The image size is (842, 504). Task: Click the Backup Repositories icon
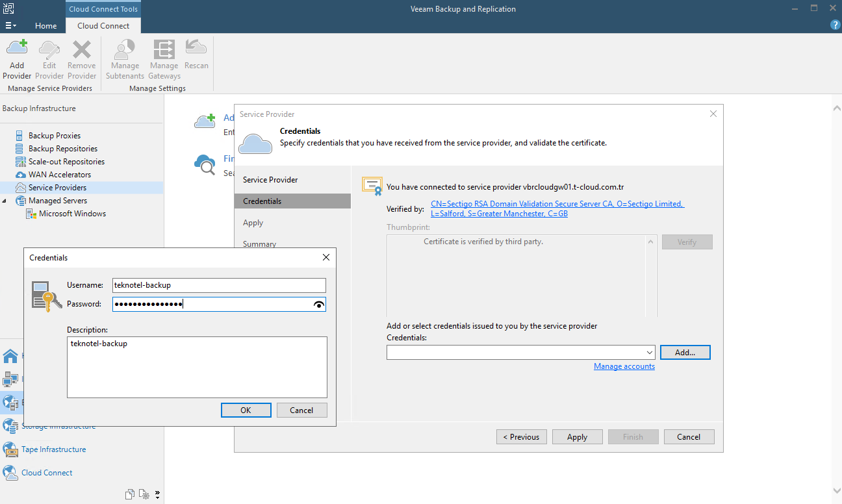20,149
